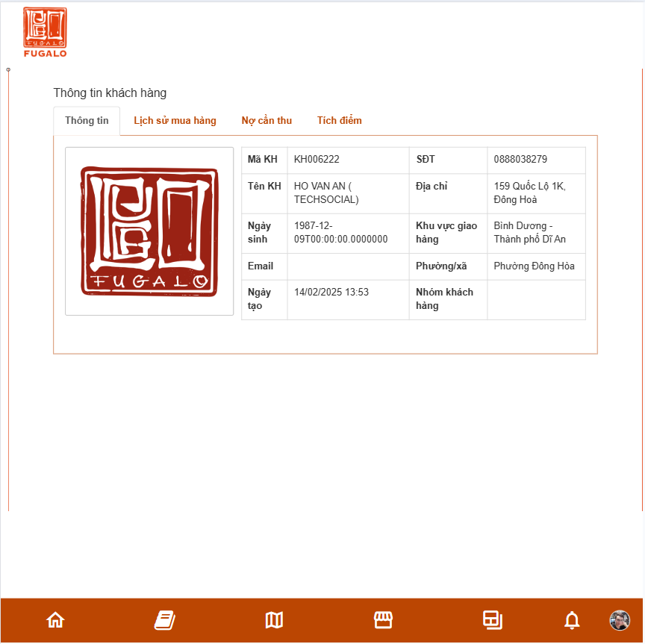Click the FUGALO logo in the header

pyautogui.click(x=45, y=32)
